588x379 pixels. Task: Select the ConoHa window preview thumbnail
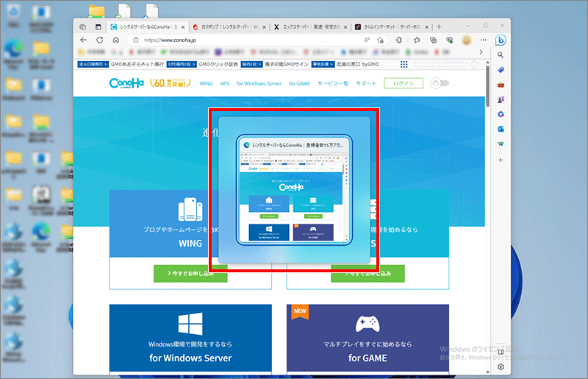(294, 190)
